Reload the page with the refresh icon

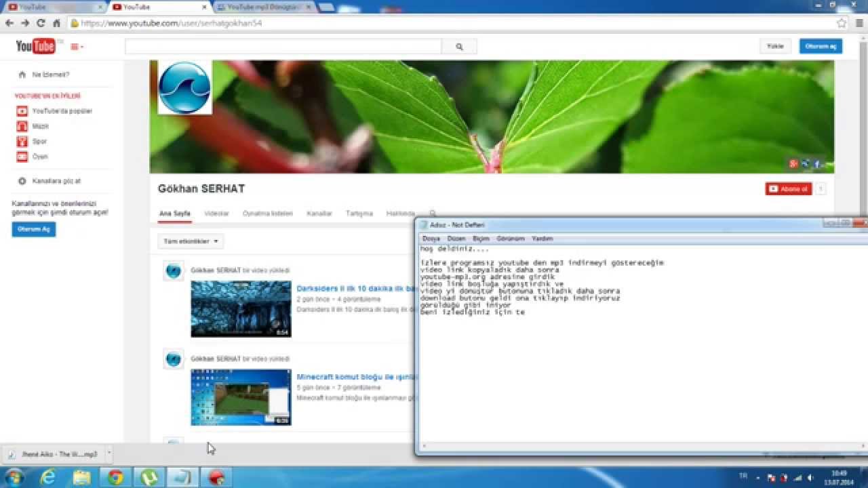coord(41,23)
